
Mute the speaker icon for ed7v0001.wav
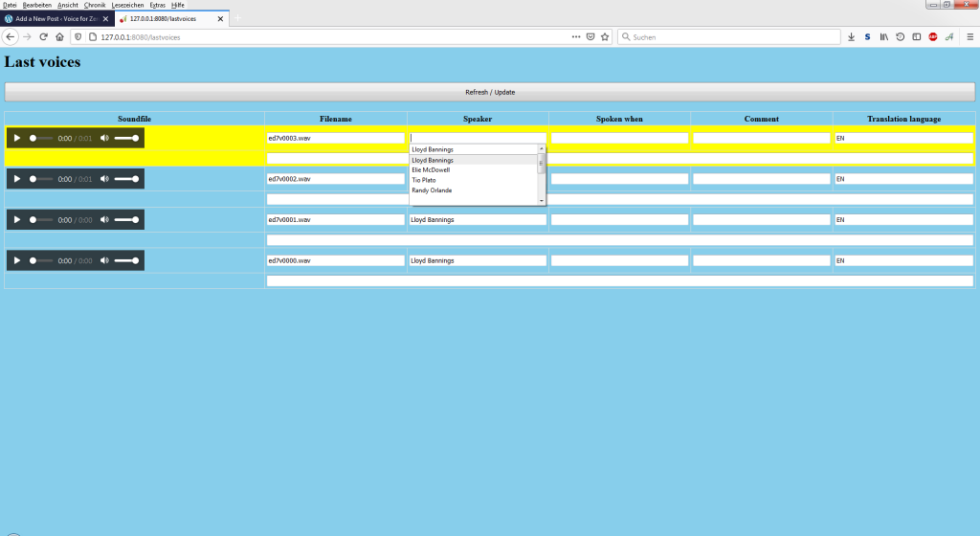[x=104, y=219]
